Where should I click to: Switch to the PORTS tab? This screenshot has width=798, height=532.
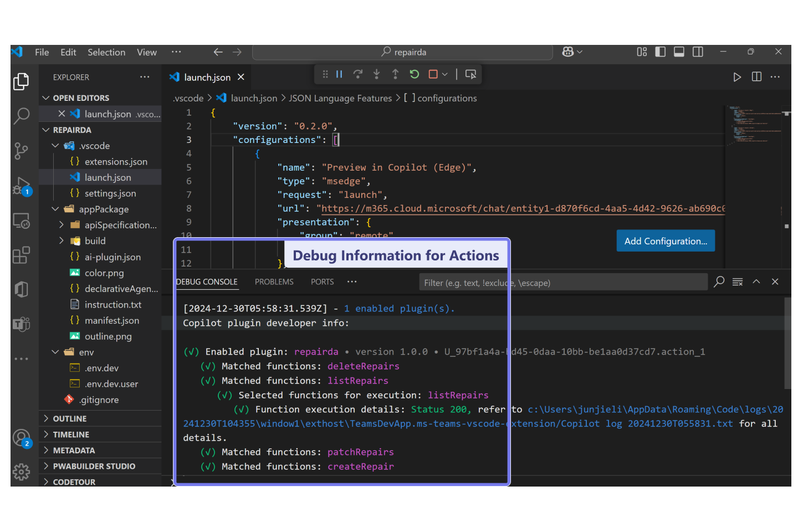pyautogui.click(x=323, y=282)
